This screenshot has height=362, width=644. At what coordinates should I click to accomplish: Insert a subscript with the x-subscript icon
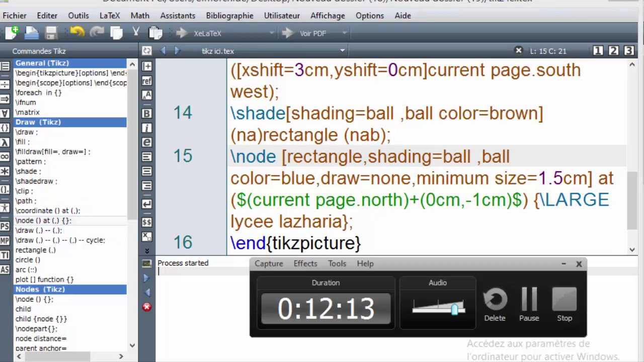pos(146,236)
